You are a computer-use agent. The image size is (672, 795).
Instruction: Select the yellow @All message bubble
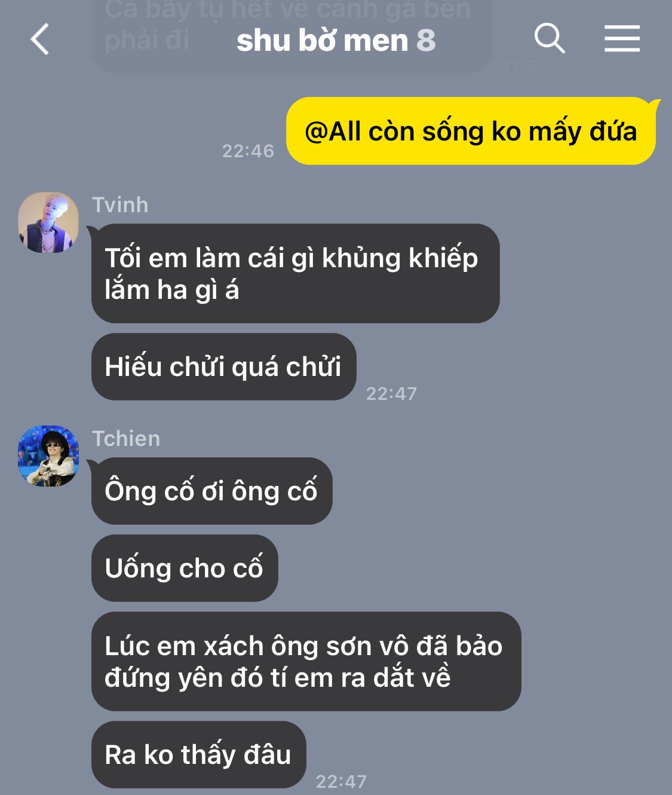point(471,131)
